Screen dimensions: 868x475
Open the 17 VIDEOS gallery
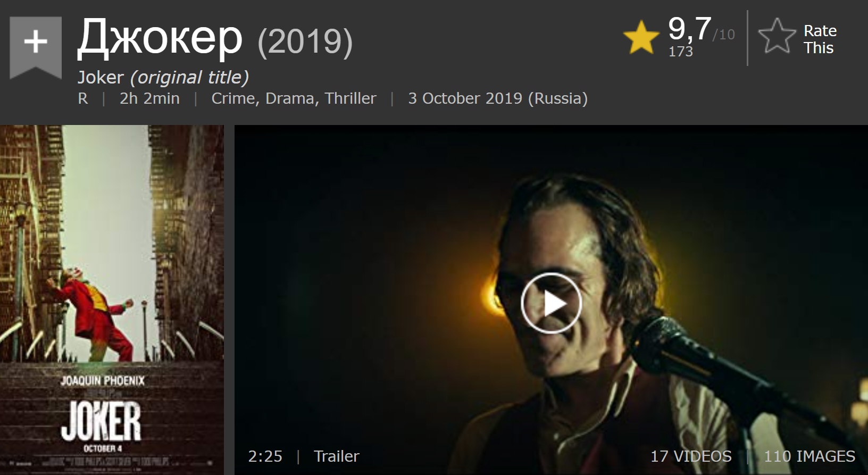pyautogui.click(x=691, y=456)
